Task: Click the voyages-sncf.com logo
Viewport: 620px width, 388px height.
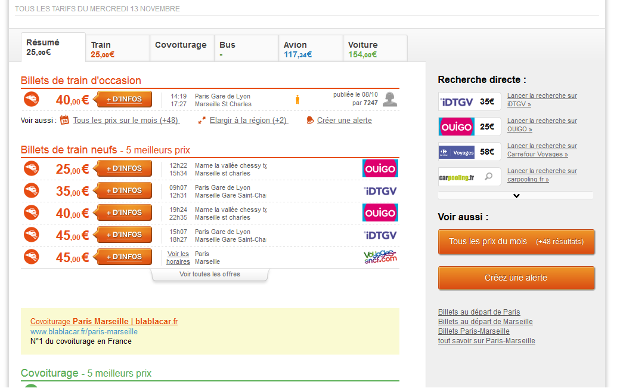Action: 380,257
